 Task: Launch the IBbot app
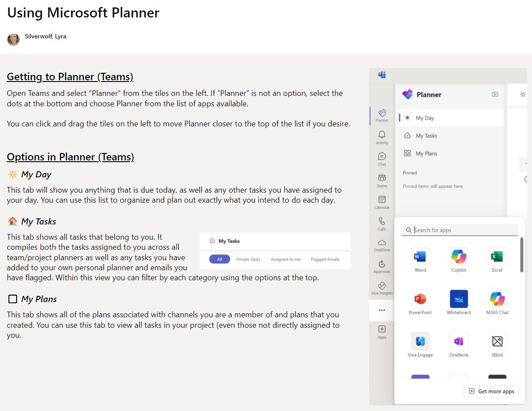[497, 345]
